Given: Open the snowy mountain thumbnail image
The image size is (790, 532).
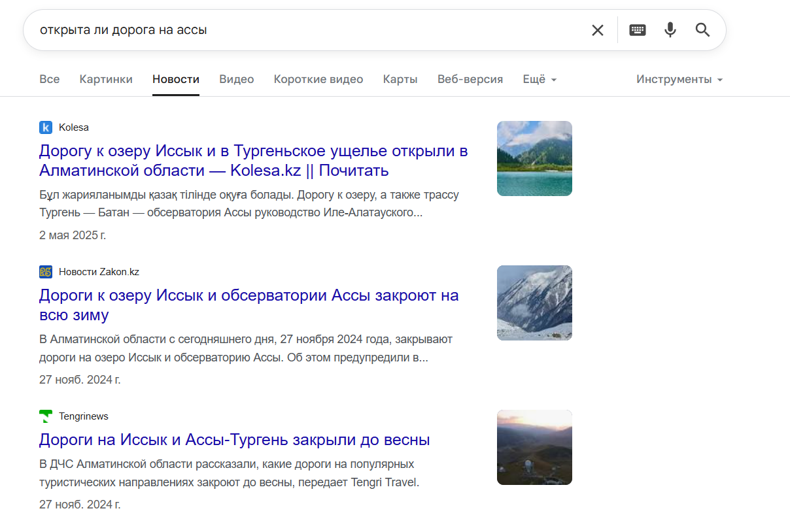Looking at the screenshot, I should [534, 303].
